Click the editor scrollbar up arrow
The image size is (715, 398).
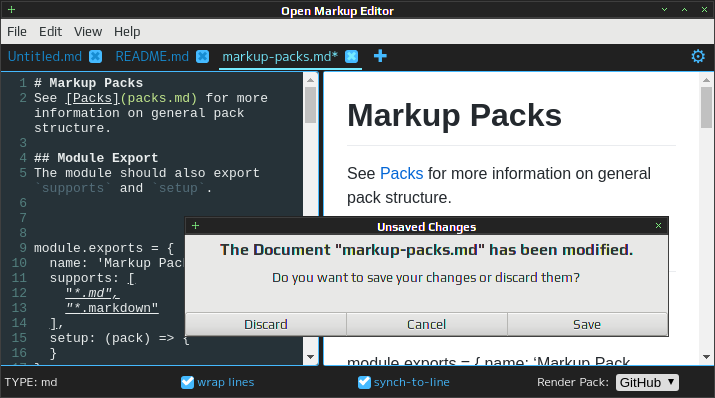(x=311, y=80)
